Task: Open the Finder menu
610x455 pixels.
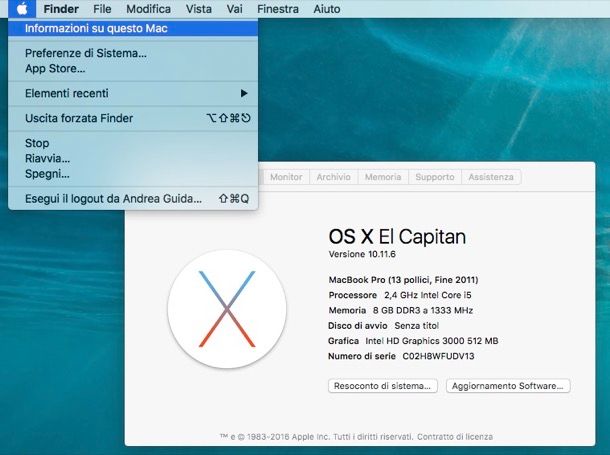Action: [61, 9]
